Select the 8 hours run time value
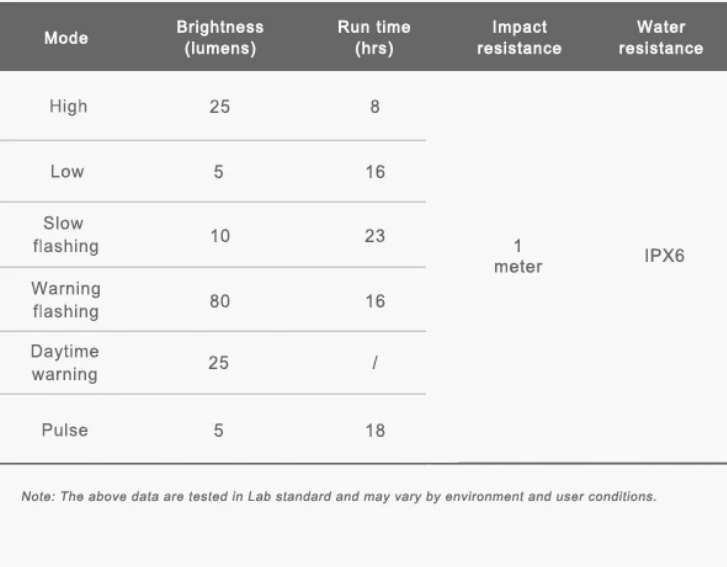 click(375, 108)
